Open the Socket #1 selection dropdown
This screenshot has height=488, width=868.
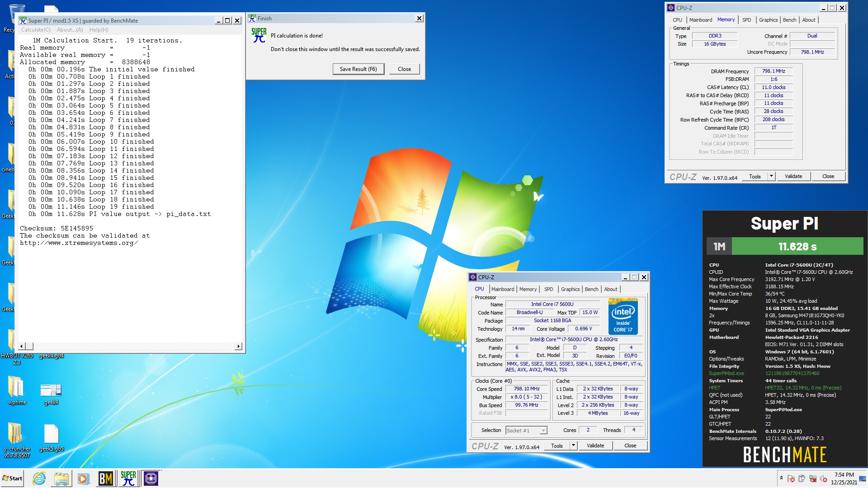526,431
